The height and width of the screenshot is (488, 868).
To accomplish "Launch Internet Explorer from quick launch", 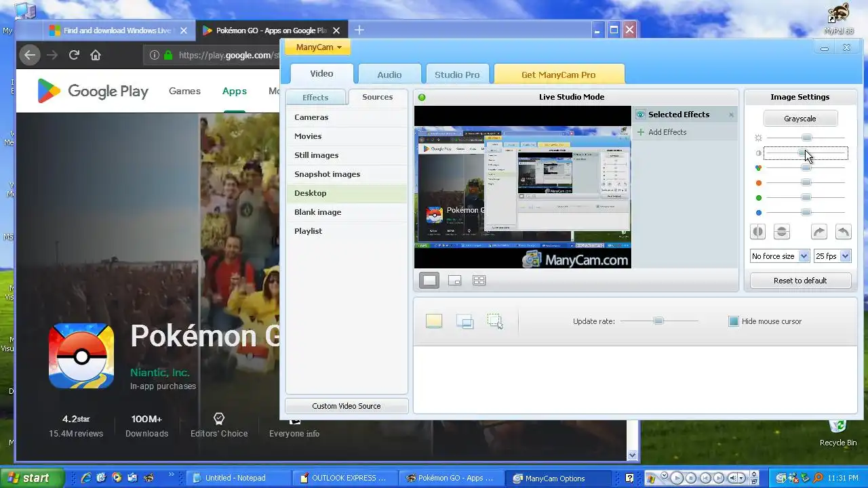I will pos(86,478).
